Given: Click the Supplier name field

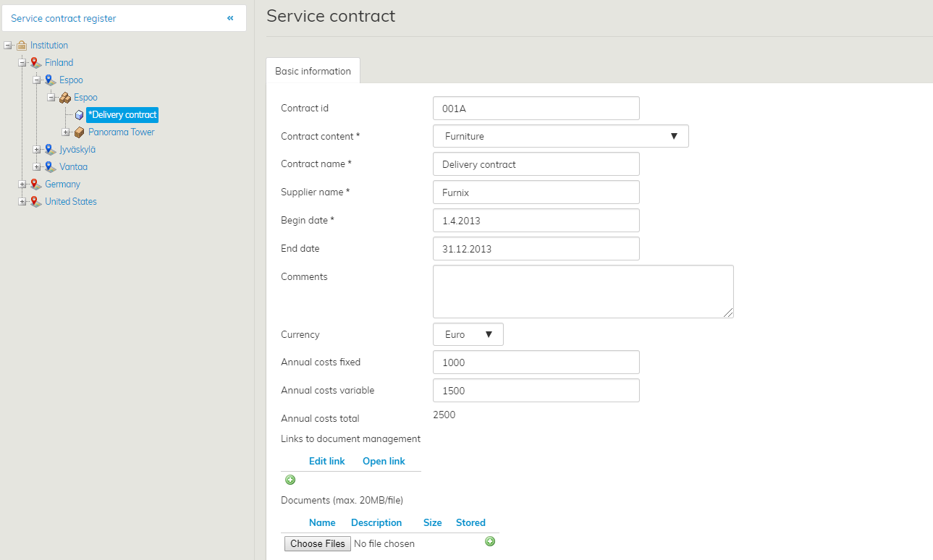Looking at the screenshot, I should tap(536, 192).
